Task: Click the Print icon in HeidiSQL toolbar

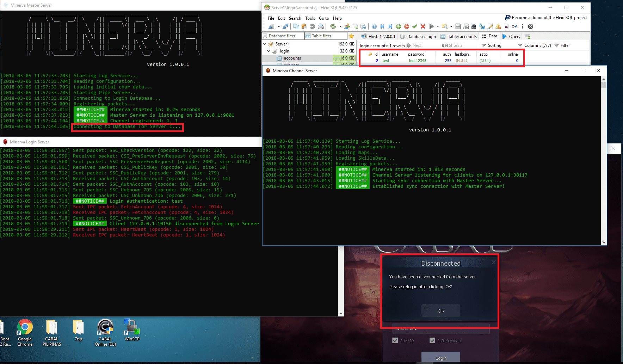Action: pos(321,26)
